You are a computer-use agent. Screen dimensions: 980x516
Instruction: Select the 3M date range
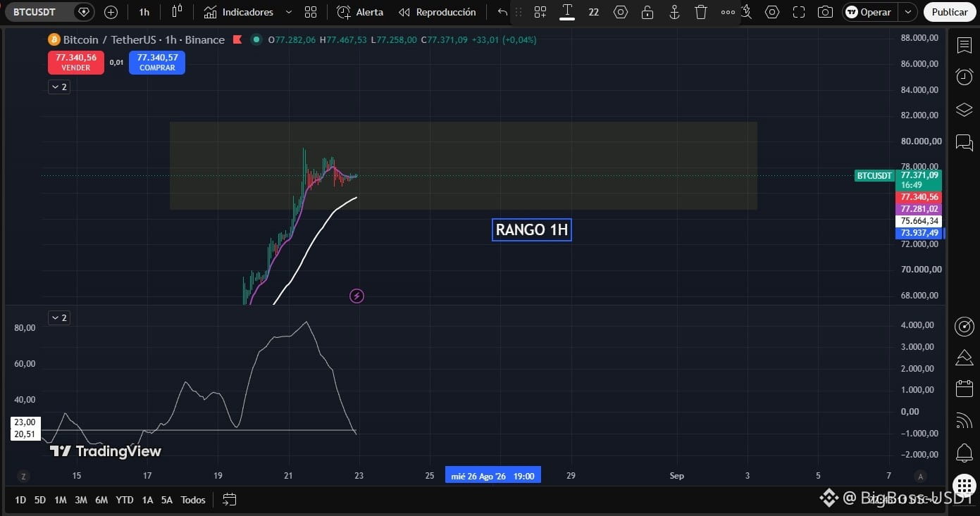point(81,500)
